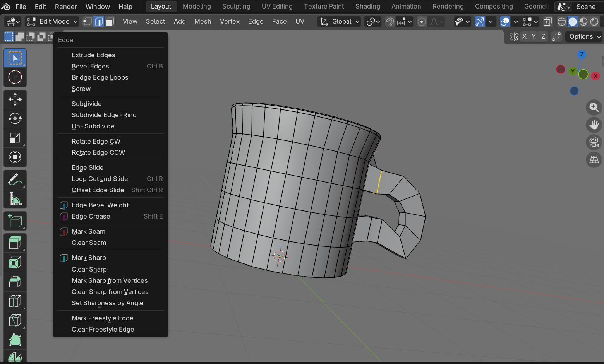Toggle X-ray view
604x364 pixels.
[x=547, y=22]
